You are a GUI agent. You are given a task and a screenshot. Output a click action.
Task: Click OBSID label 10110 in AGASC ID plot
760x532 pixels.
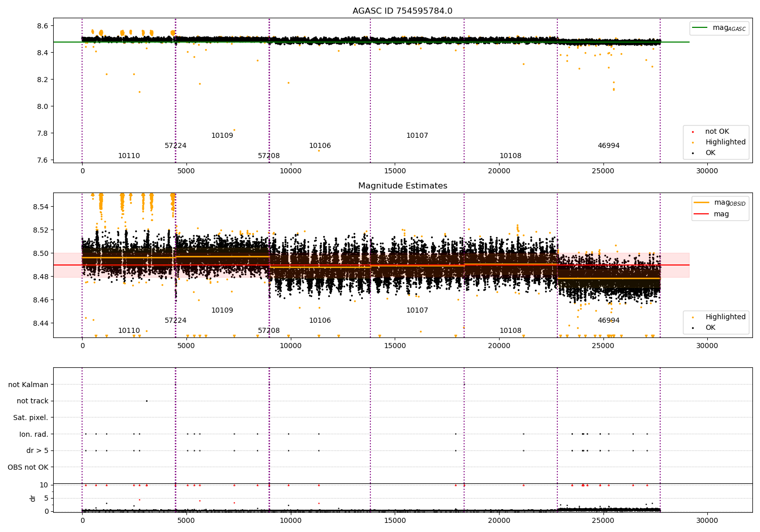click(x=129, y=156)
